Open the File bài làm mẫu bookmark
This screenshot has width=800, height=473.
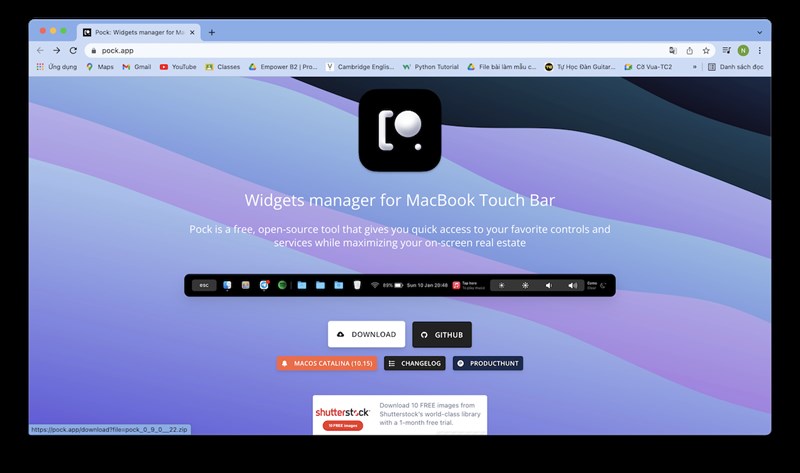(502, 67)
